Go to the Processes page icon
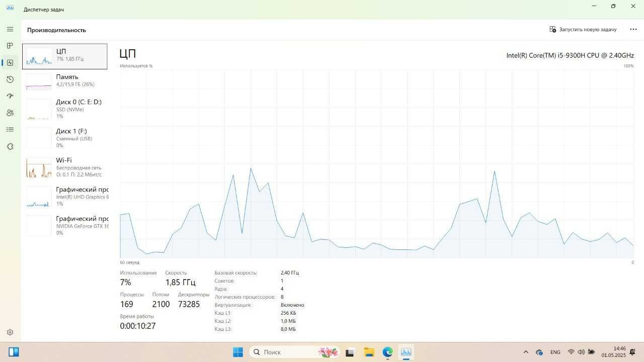Viewport: 644px width, 362px height. click(x=10, y=46)
